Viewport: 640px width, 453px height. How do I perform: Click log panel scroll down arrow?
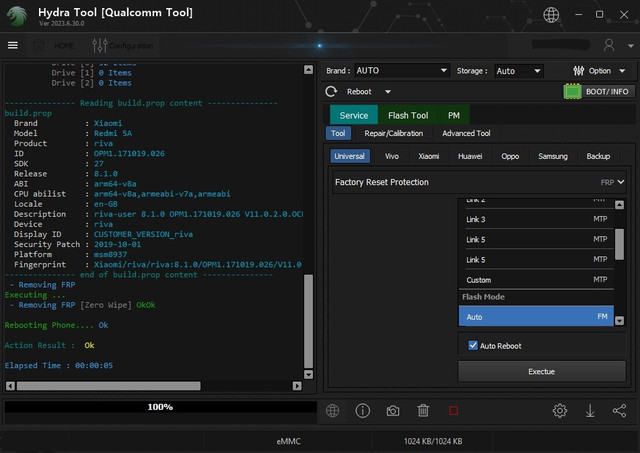(x=309, y=374)
